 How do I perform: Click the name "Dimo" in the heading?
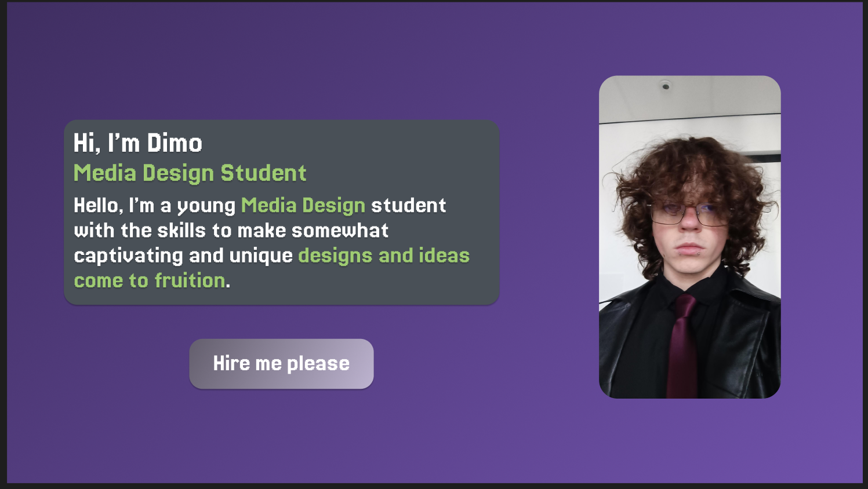tap(175, 143)
